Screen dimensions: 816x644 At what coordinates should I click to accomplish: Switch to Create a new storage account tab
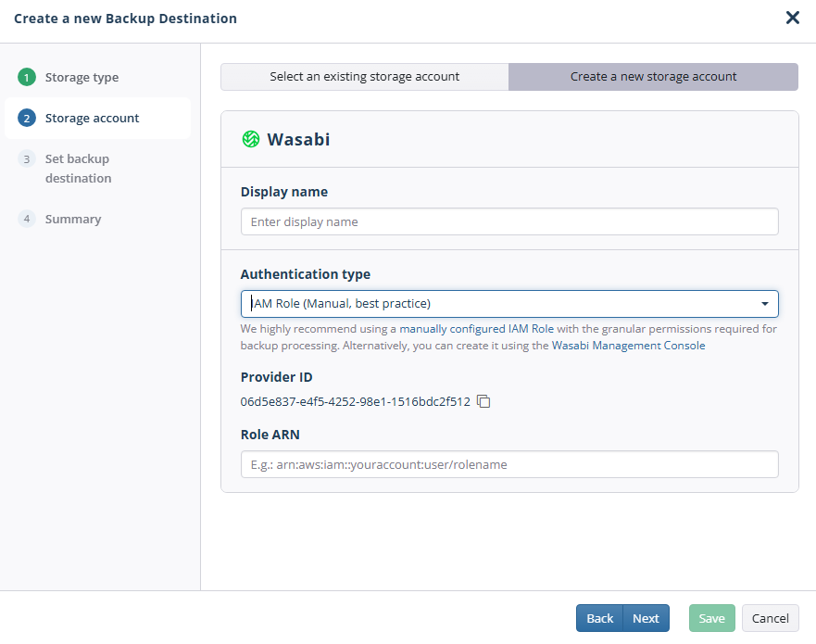[x=653, y=77]
